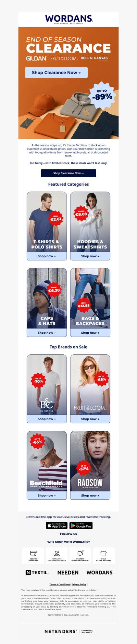Click the Wordans logo at top
Screen dimensions: 137x644
click(x=68, y=19)
